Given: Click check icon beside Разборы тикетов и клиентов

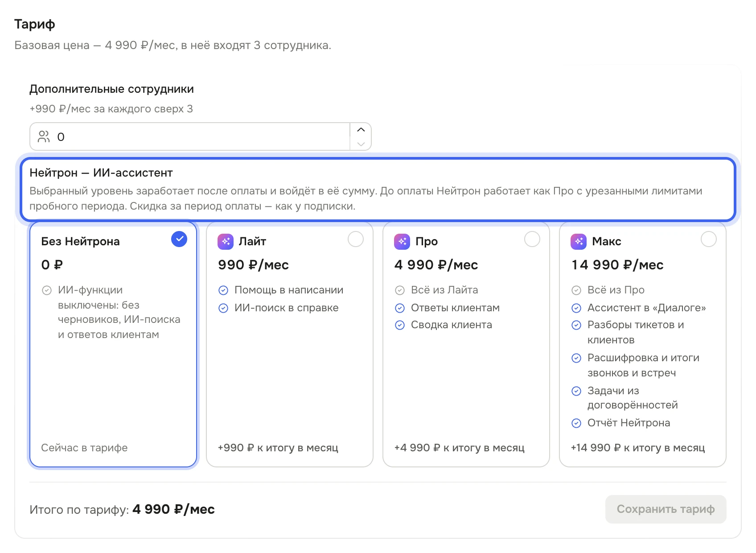Looking at the screenshot, I should (576, 325).
